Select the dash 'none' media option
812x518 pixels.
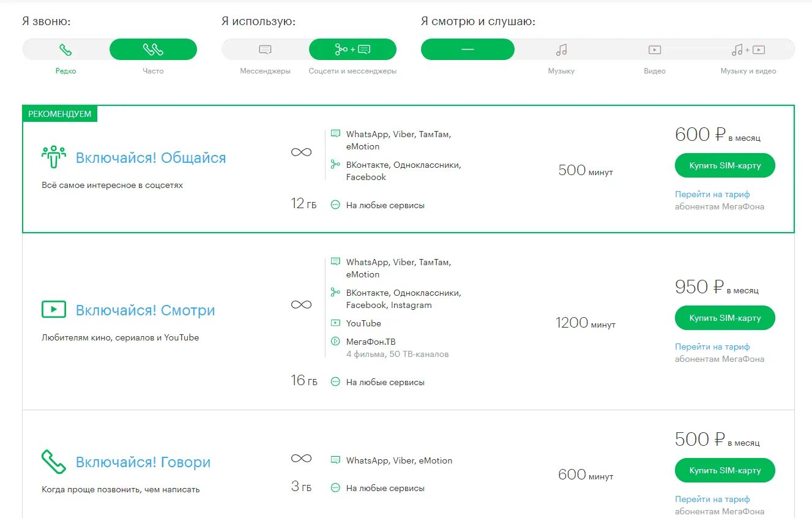467,50
